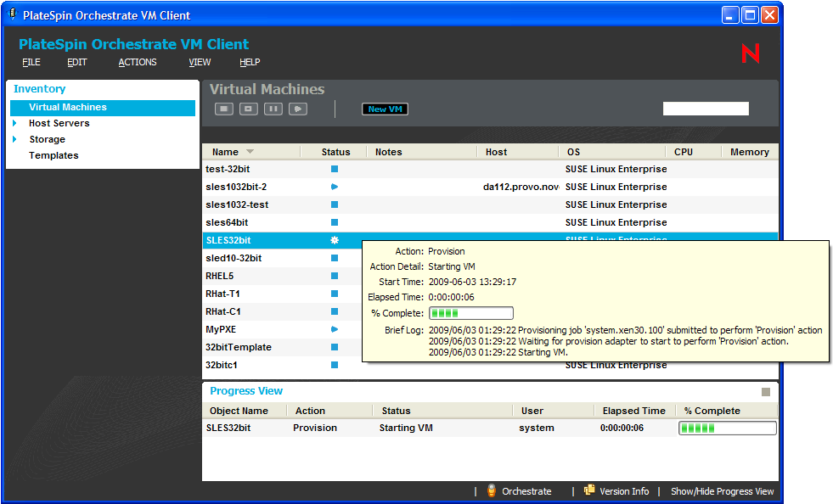Open the VIEW menu

pos(200,62)
